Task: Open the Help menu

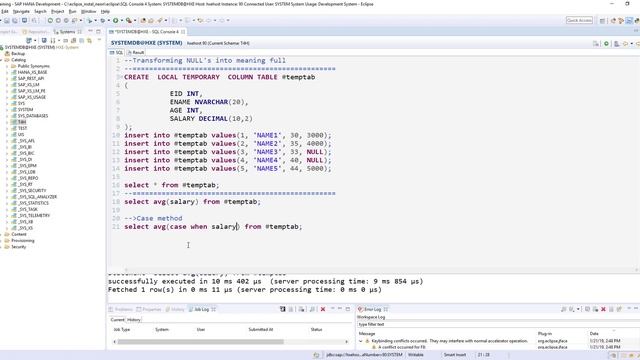Action: tap(105, 11)
